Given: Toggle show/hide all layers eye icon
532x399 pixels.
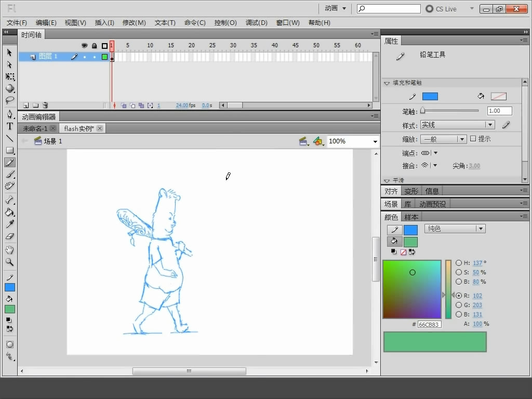Looking at the screenshot, I should coord(84,46).
